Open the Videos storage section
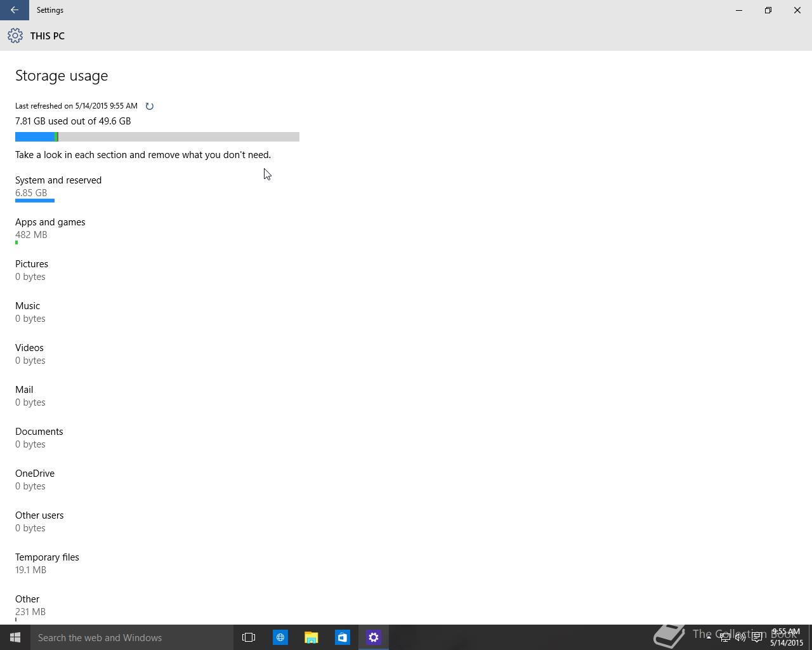The width and height of the screenshot is (812, 650). [30, 354]
